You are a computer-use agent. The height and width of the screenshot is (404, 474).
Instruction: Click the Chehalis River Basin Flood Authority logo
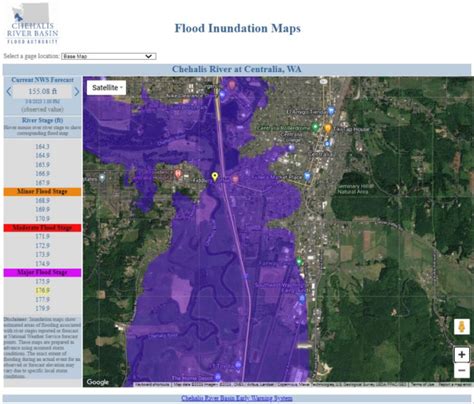point(32,23)
